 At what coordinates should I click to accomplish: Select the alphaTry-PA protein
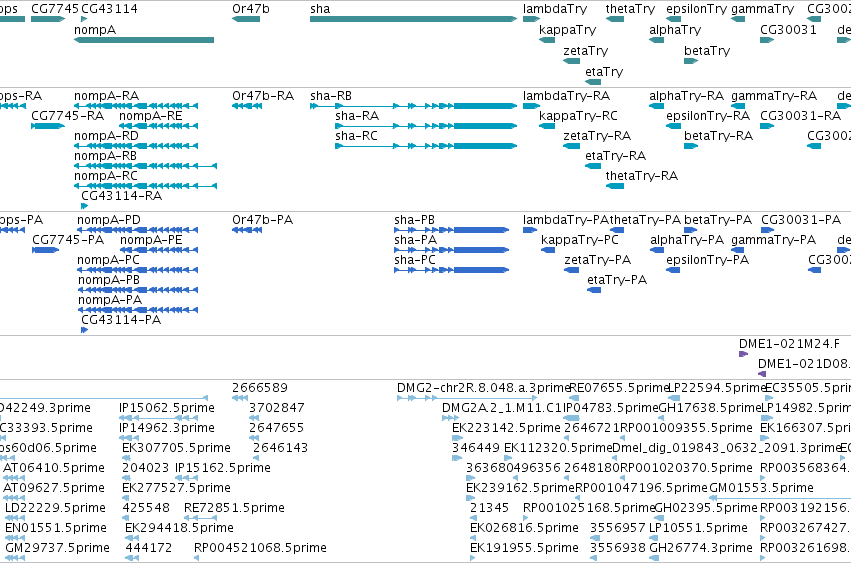pos(657,250)
